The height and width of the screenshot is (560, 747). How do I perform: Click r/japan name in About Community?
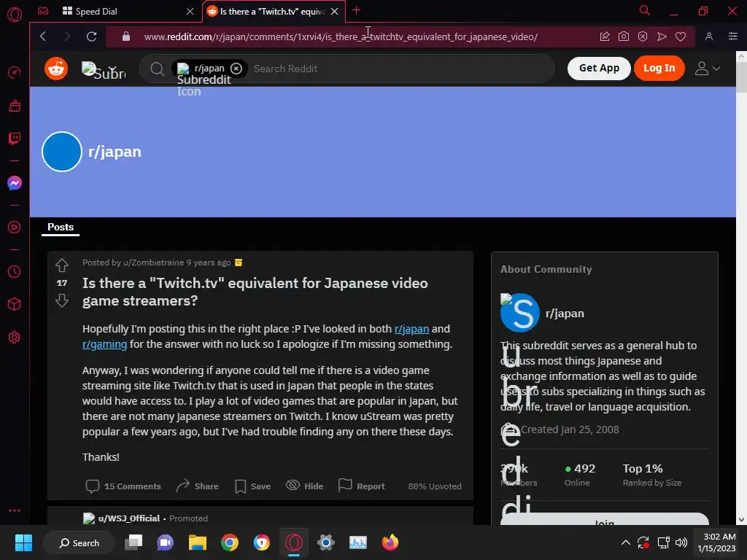click(x=565, y=314)
